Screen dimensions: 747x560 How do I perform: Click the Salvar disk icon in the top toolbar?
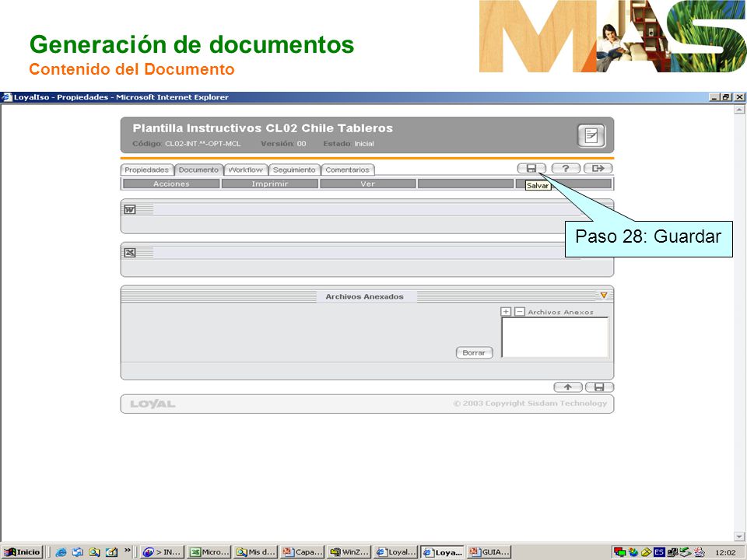tap(531, 168)
